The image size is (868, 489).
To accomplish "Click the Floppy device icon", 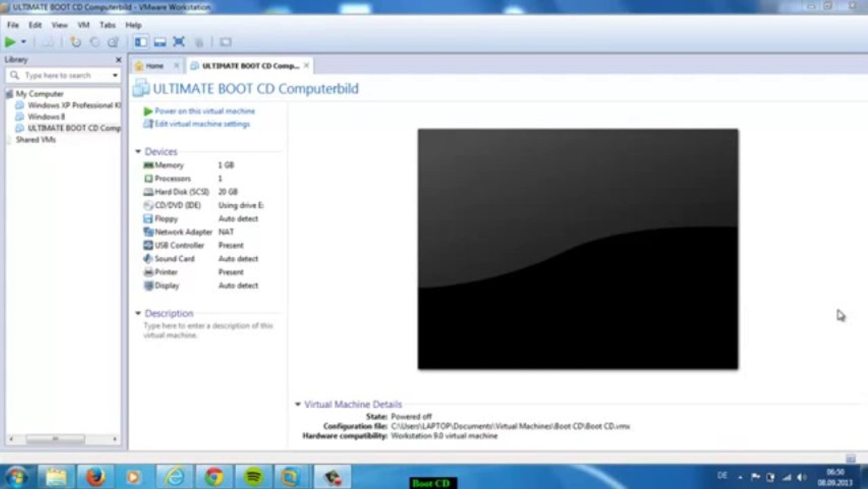I will coord(149,219).
